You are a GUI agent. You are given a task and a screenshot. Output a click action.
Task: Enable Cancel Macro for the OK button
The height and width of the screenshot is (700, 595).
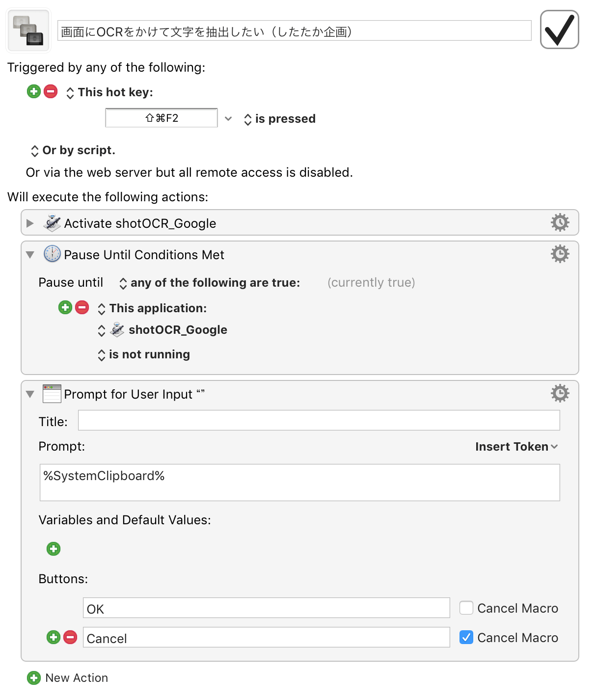(466, 608)
